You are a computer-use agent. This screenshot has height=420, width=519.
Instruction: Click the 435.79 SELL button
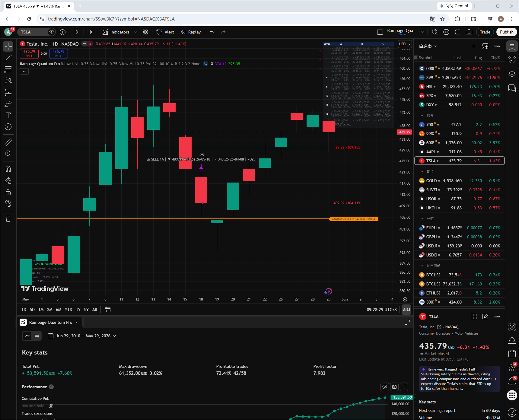29,53
